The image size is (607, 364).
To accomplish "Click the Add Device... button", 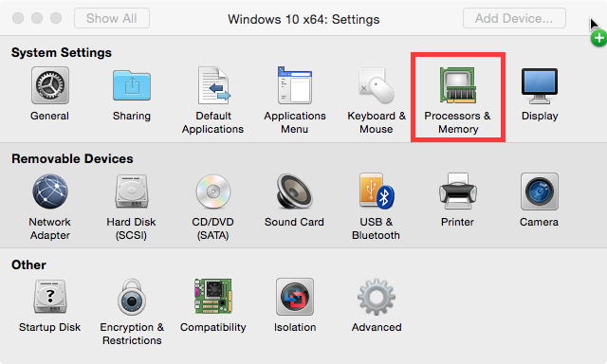I will tap(514, 18).
